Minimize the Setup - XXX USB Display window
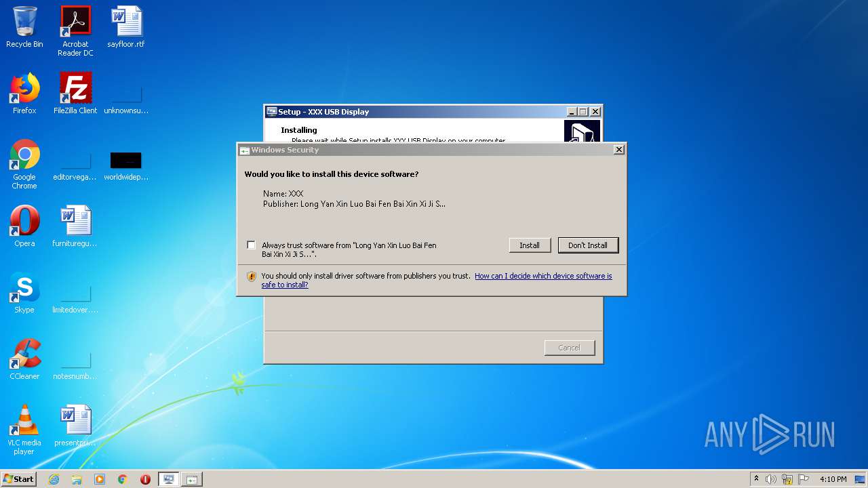 click(572, 112)
